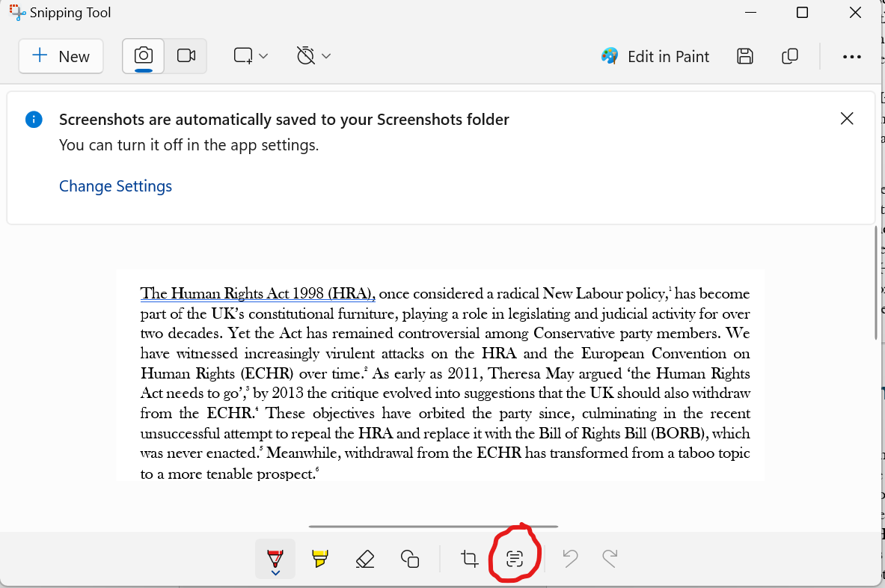Start a new snip with New button

[61, 56]
